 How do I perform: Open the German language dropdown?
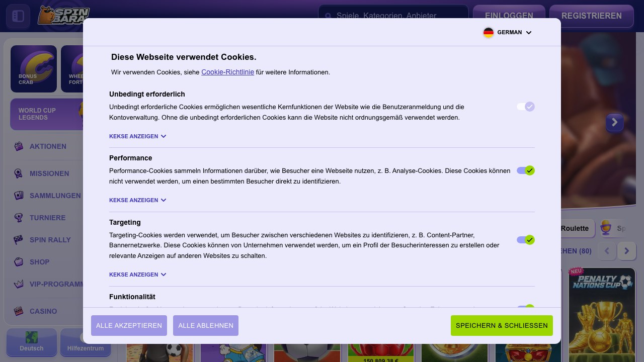tap(508, 33)
